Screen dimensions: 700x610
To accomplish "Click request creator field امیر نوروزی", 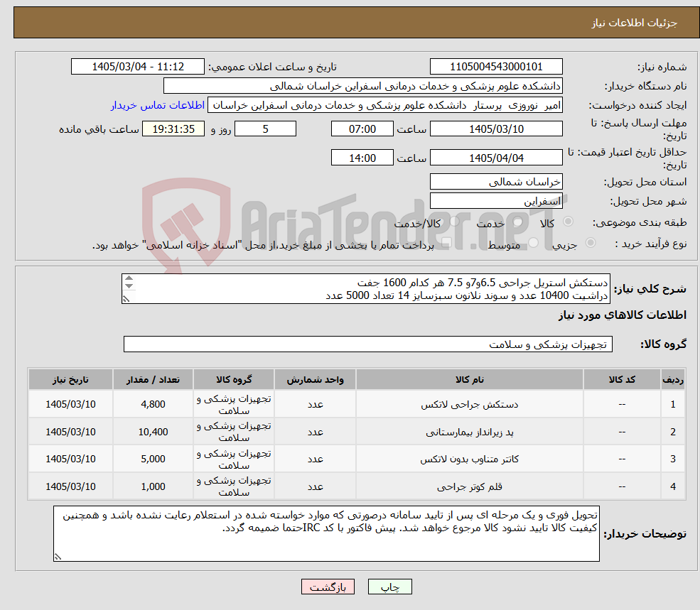I will coord(384,105).
